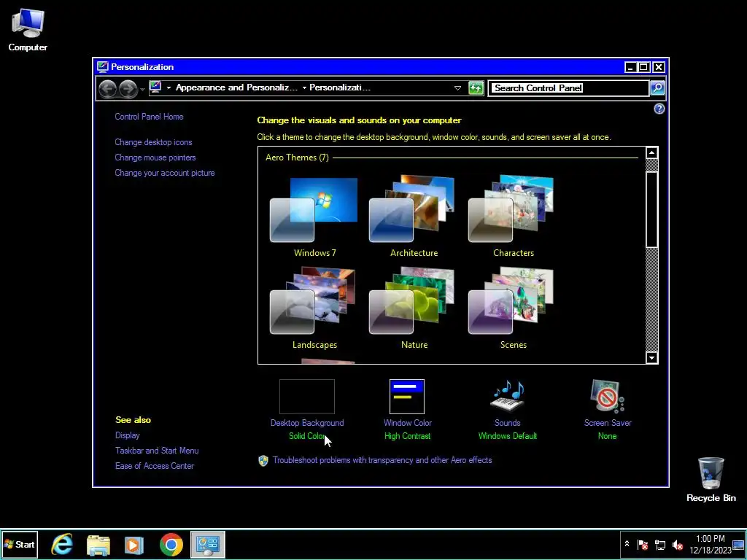This screenshot has height=560, width=747.
Task: Select the Nature theme
Action: (413, 308)
